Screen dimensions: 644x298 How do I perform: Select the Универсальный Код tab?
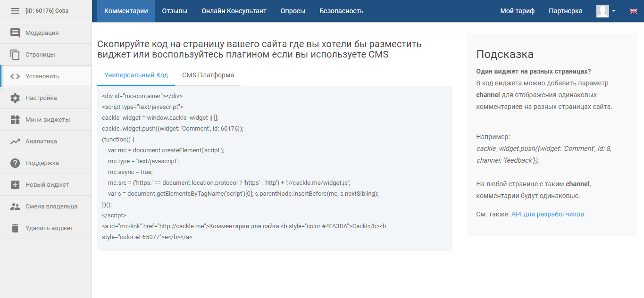click(x=136, y=75)
